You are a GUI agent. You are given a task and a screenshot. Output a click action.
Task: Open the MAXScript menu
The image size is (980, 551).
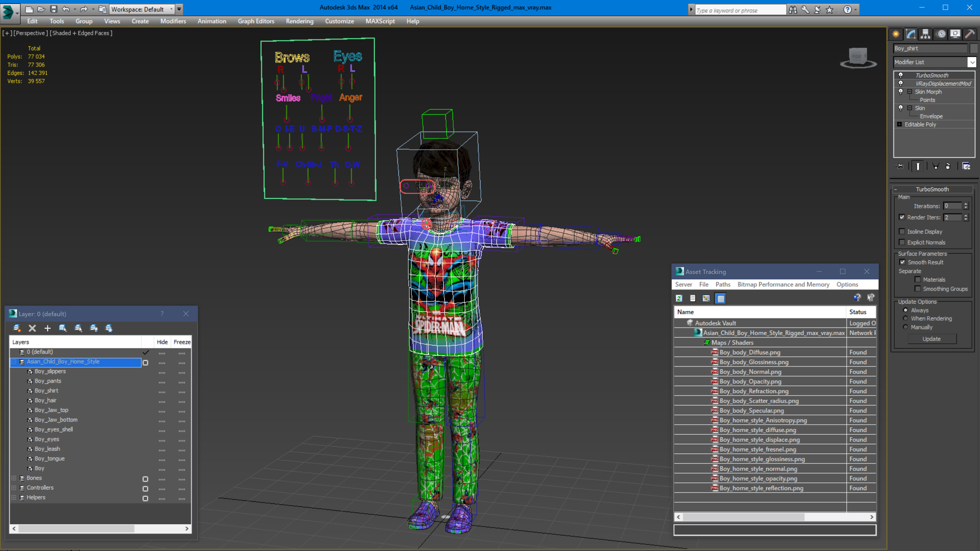pos(380,21)
